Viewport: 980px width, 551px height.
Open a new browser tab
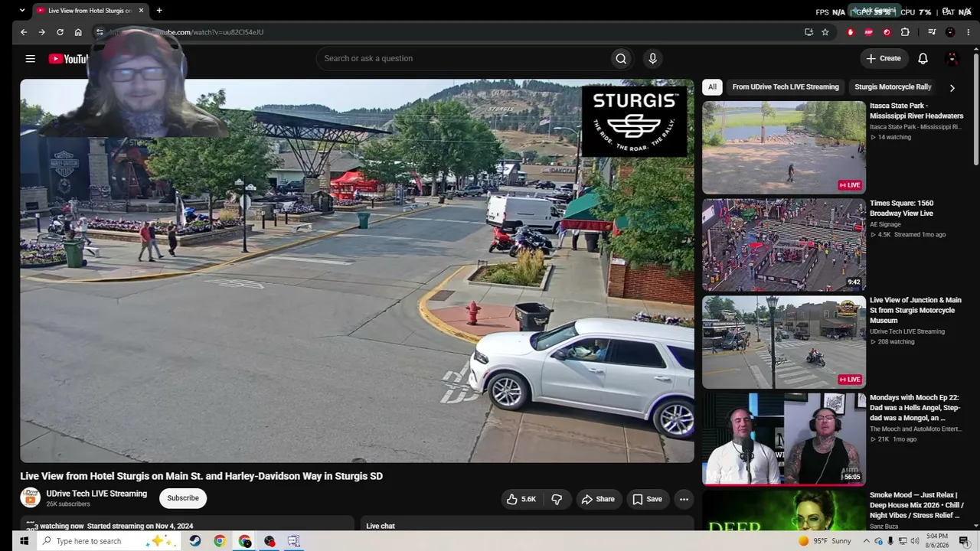pos(159,11)
